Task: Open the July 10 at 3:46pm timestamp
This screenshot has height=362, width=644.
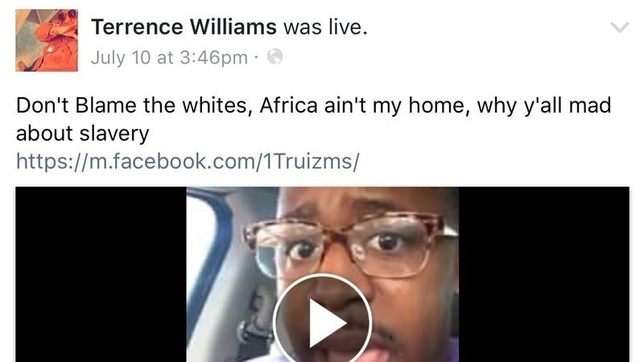Action: pyautogui.click(x=169, y=57)
